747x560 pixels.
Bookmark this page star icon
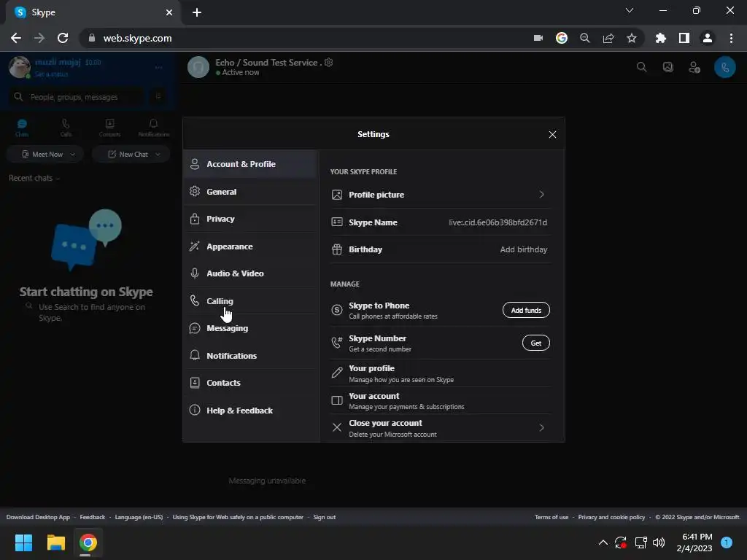[631, 38]
